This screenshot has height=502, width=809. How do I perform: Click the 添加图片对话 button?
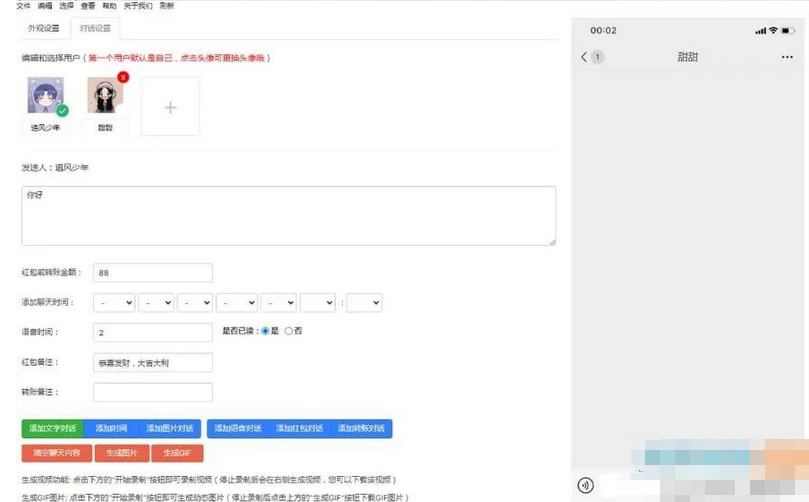click(x=170, y=429)
